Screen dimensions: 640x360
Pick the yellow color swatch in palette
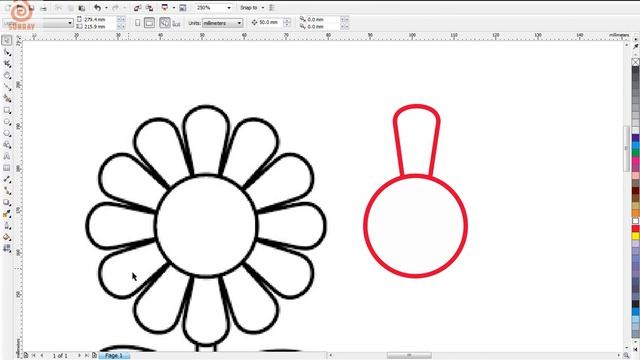[636, 236]
